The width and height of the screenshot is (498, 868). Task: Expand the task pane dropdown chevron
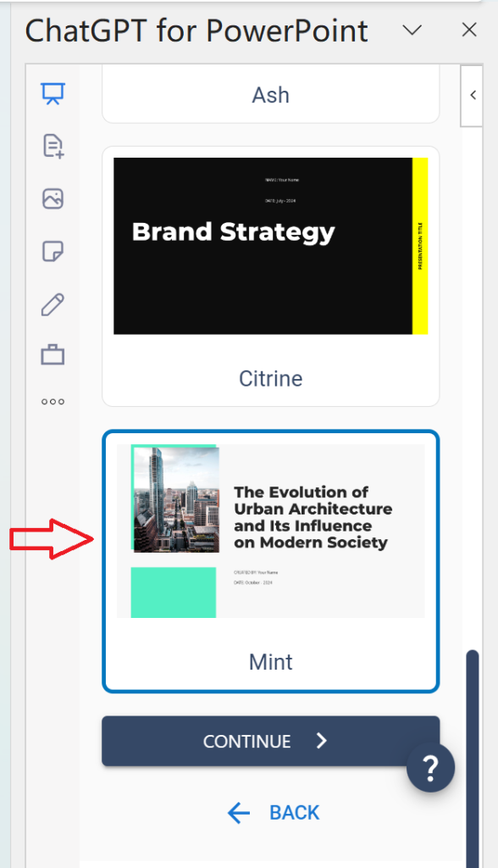412,30
